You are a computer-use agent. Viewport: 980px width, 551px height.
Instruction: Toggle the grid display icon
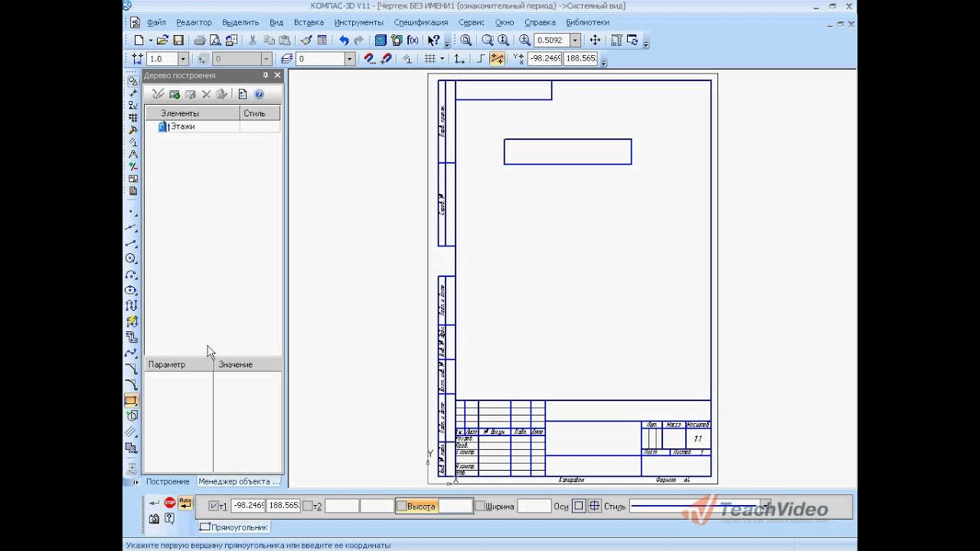click(430, 59)
